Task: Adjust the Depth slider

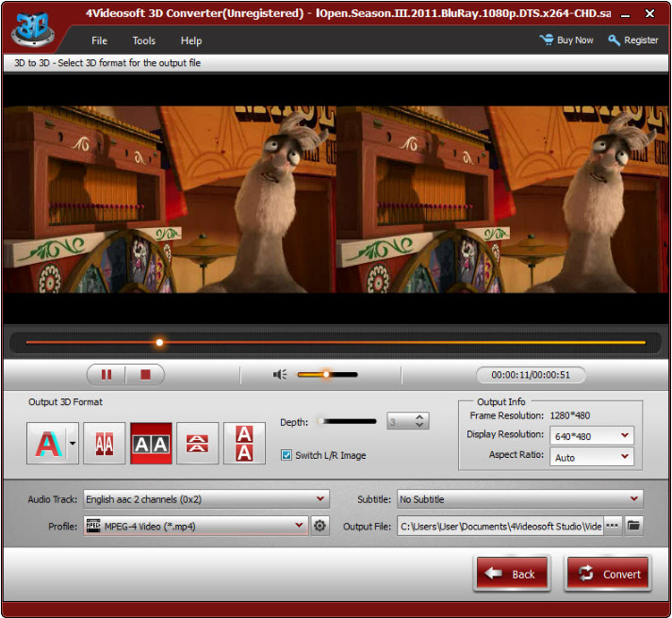Action: point(348,421)
